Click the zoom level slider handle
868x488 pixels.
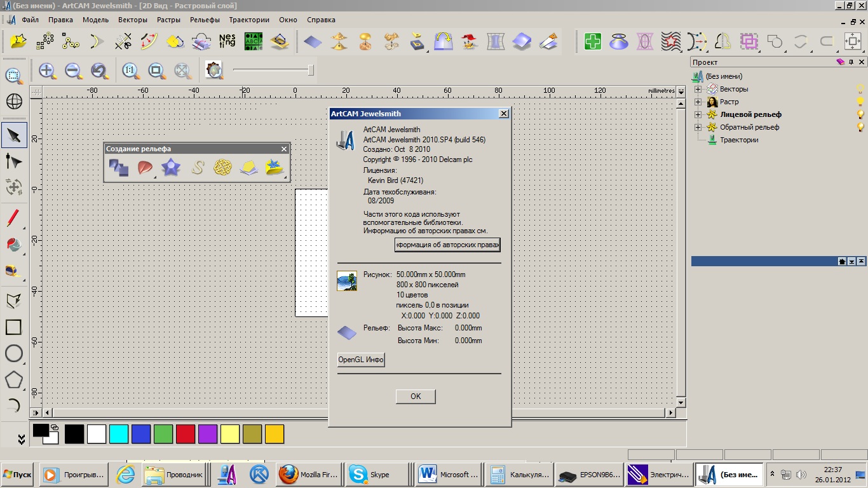click(311, 70)
